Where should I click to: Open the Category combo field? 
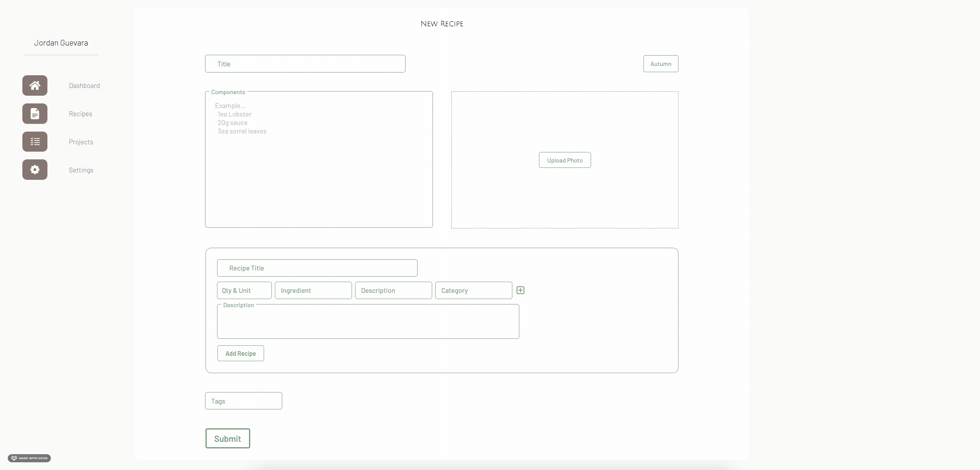tap(473, 291)
